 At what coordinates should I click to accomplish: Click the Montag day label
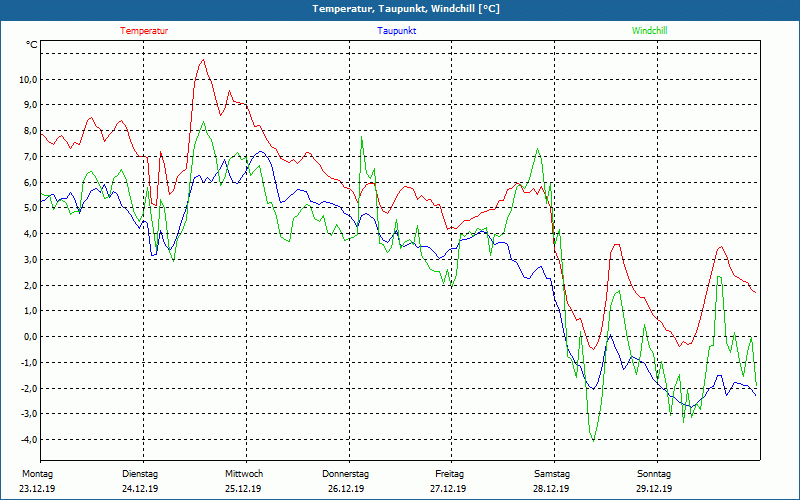(x=37, y=474)
